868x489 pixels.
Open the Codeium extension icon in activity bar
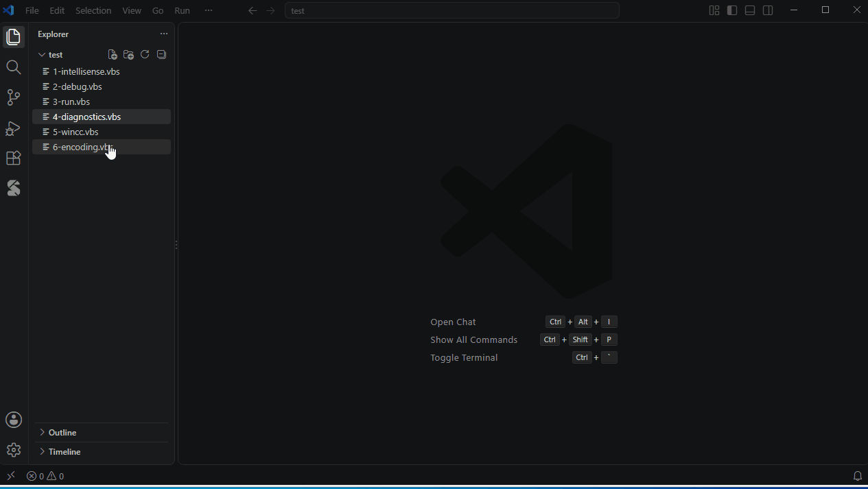click(x=14, y=188)
